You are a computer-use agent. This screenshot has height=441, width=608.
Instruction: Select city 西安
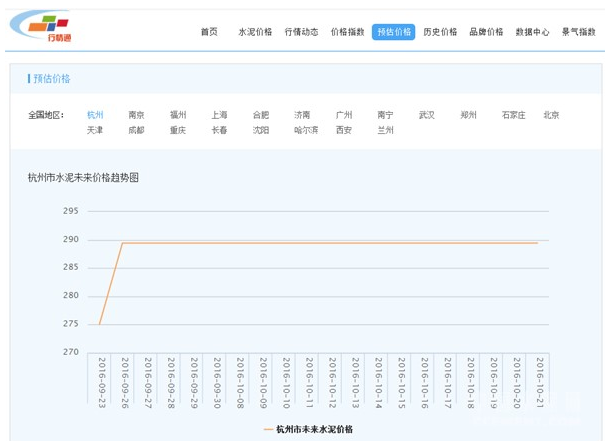pos(344,130)
